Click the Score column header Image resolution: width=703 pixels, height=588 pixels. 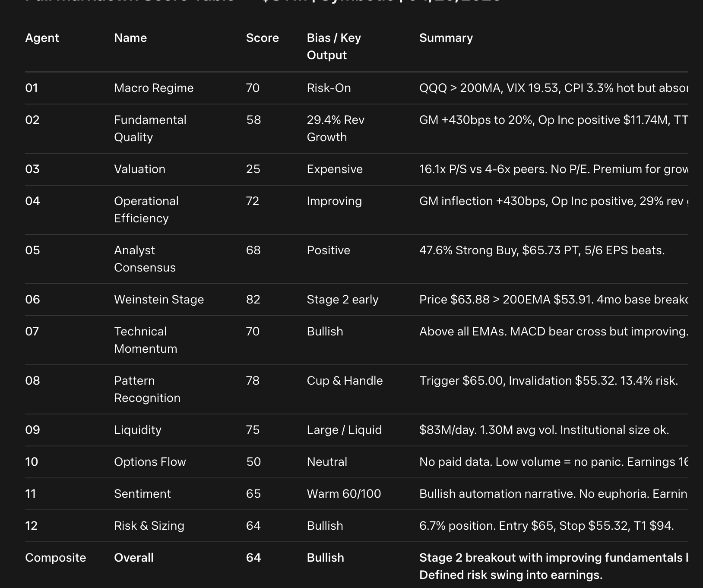pyautogui.click(x=262, y=38)
